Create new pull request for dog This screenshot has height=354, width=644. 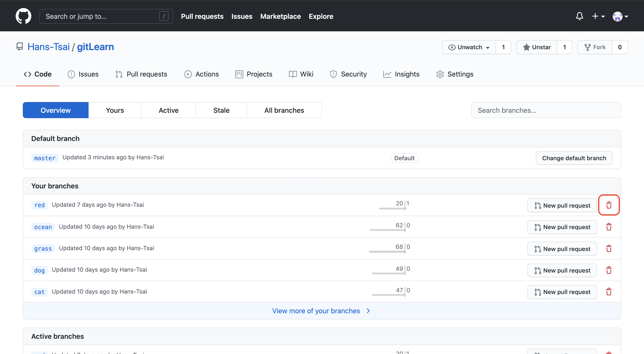562,270
